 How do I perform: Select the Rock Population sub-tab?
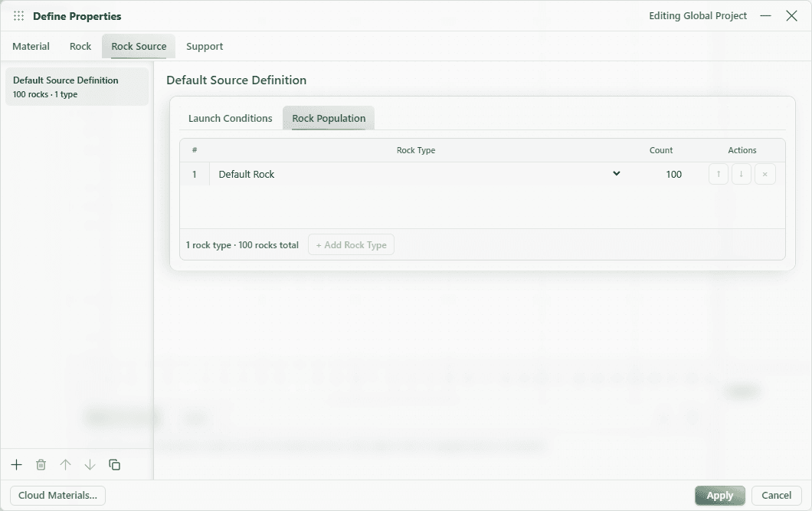point(329,119)
